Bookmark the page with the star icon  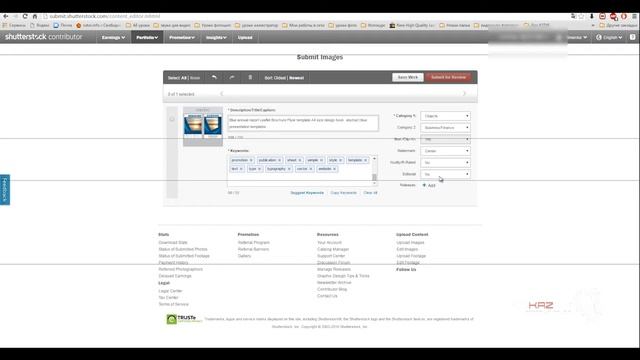pyautogui.click(x=582, y=16)
